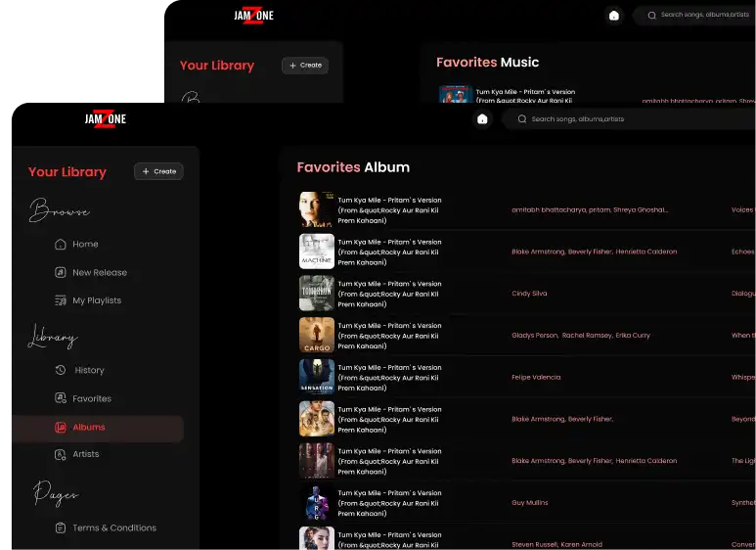
Task: Click the Favorites sidebar icon
Action: 61,398
